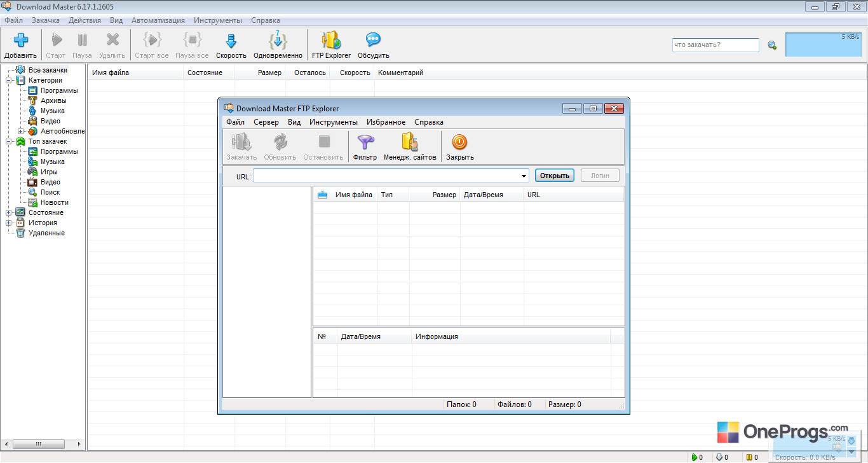This screenshot has height=463, width=868.
Task: Click the sidebar horizontal scrollbar left arrow
Action: pyautogui.click(x=6, y=444)
